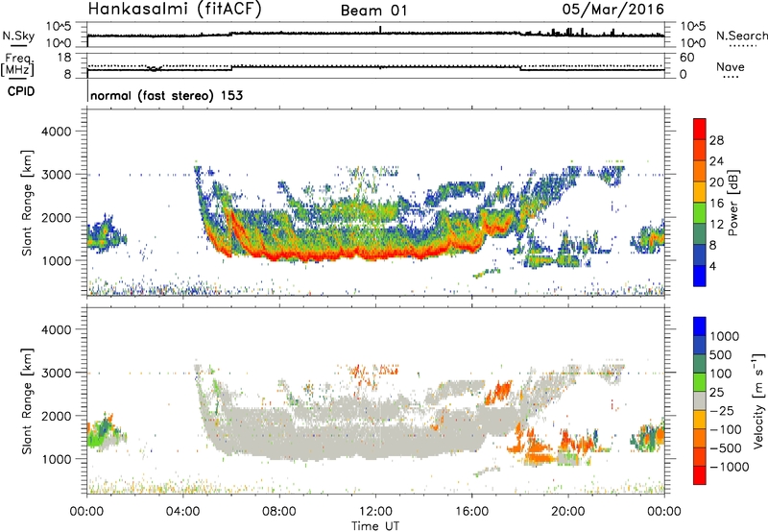Click the 18 tick on frequency axis
Viewport: 768px width, 532px height.
coord(63,58)
